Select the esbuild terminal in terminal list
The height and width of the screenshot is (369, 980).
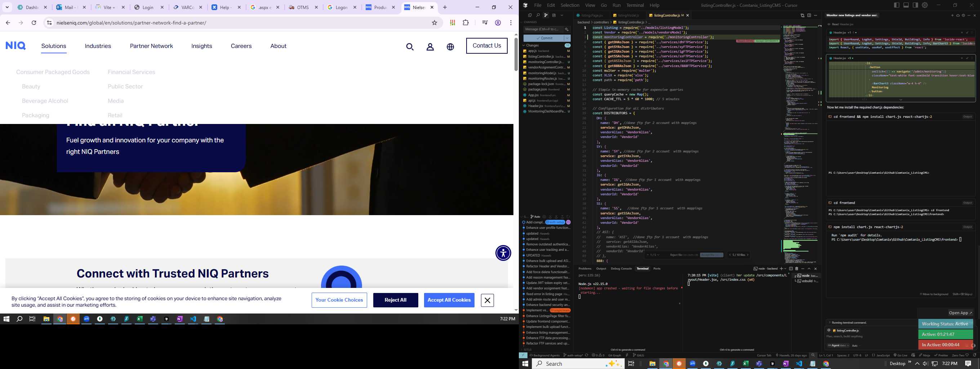tap(807, 281)
